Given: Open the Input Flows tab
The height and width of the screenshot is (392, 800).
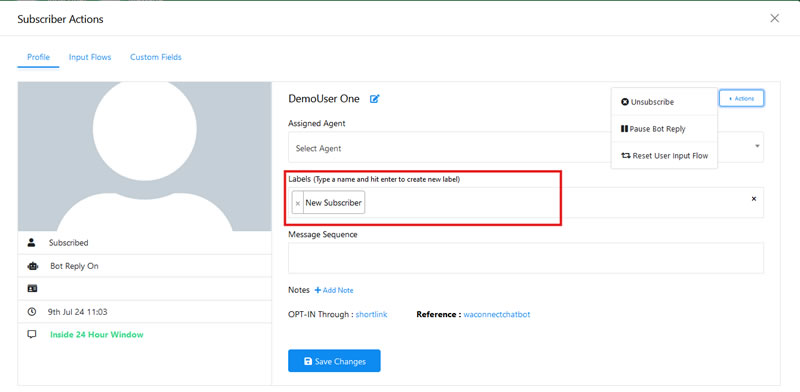Looking at the screenshot, I should tap(90, 57).
